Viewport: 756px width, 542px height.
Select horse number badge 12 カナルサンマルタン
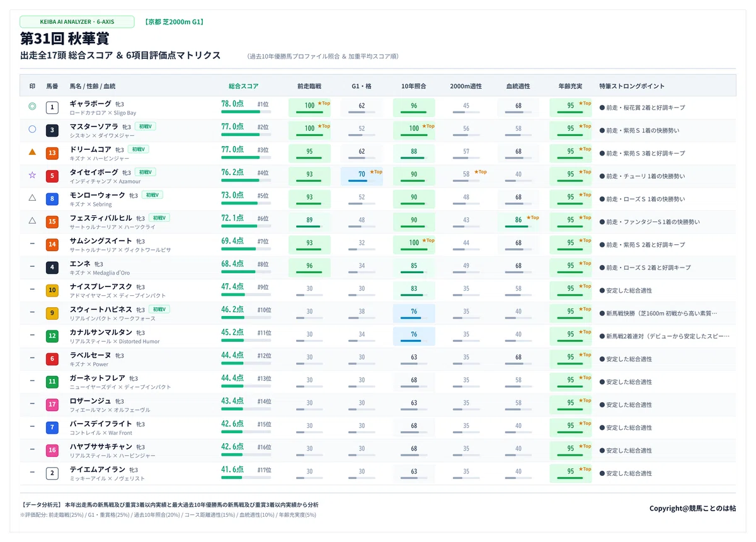point(52,336)
